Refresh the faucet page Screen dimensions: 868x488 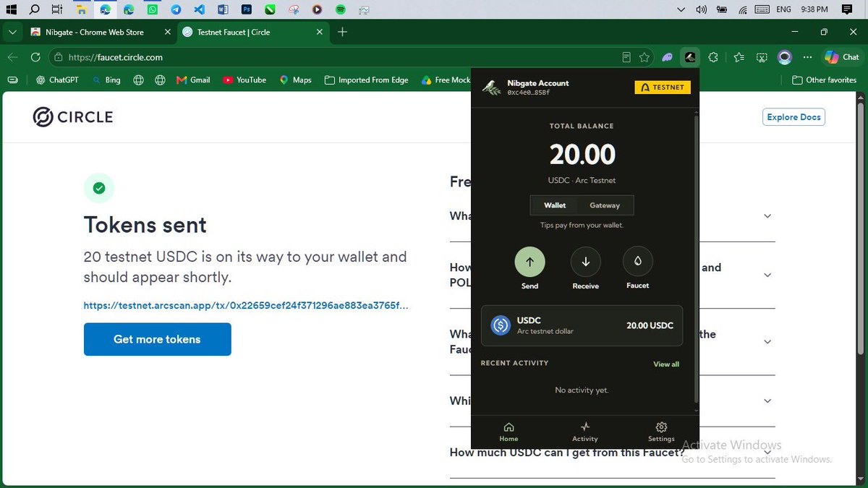(x=35, y=57)
